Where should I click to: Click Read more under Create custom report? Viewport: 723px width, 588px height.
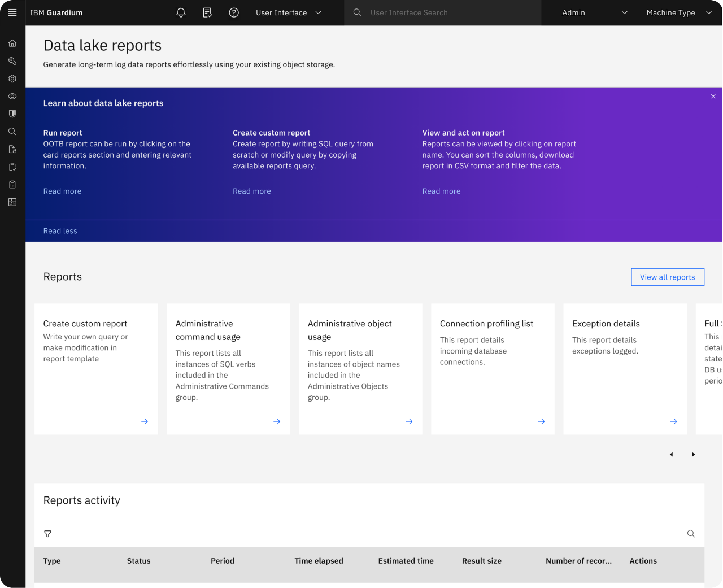pos(252,191)
